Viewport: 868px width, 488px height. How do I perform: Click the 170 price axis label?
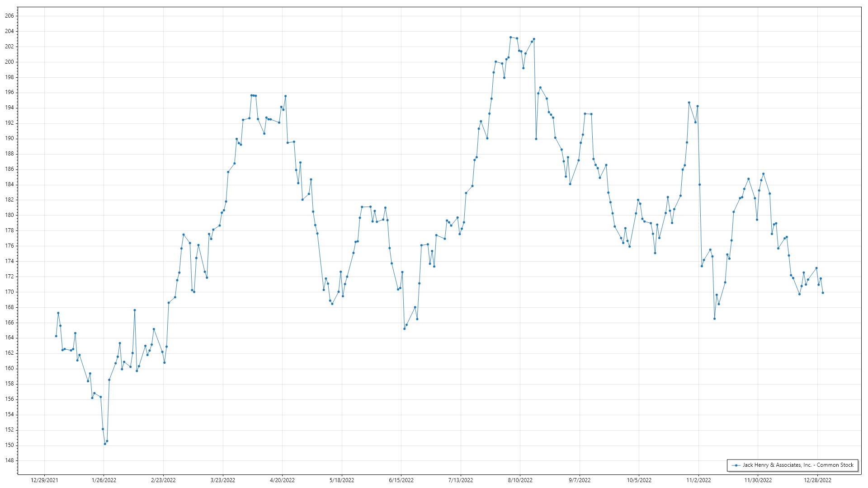pos(9,292)
